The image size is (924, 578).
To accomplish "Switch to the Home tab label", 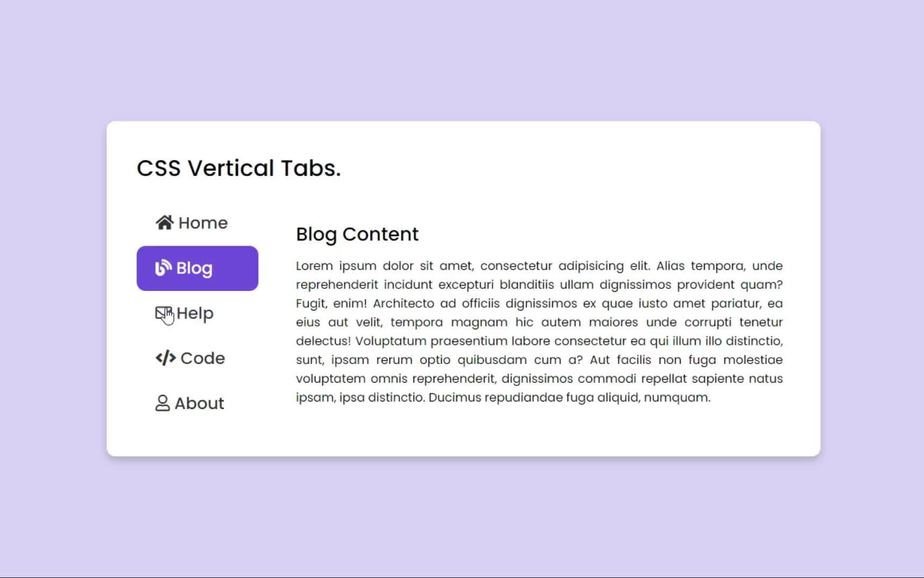I will point(203,223).
